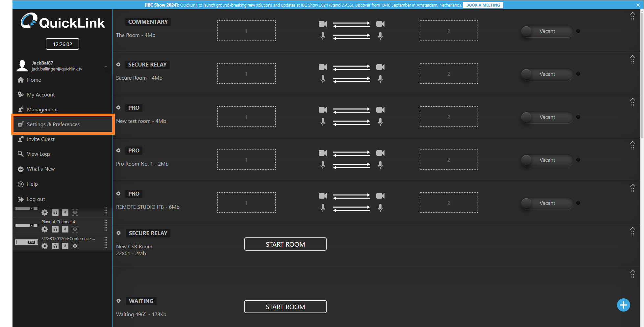Collapse New CSR Room with its chevron
Image resolution: width=644 pixels, height=327 pixels.
(x=632, y=228)
